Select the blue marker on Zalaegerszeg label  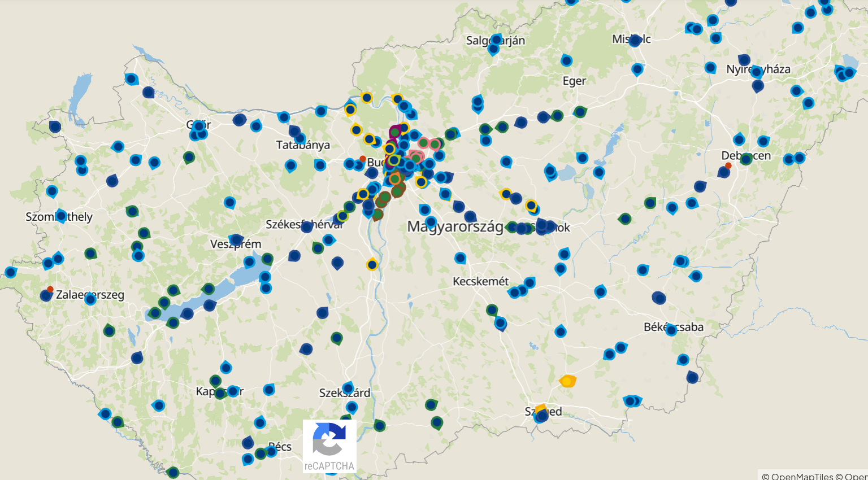pyautogui.click(x=90, y=299)
